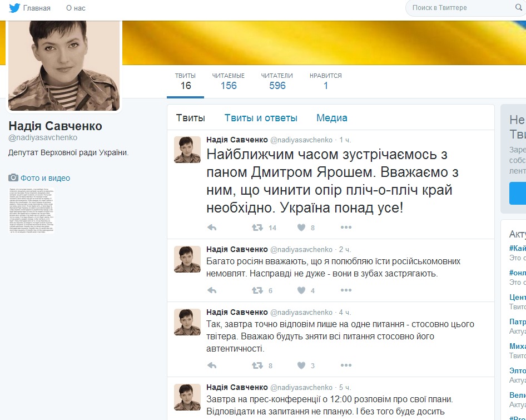Retweet the Дмитром Ярошем tweet

pos(257,228)
